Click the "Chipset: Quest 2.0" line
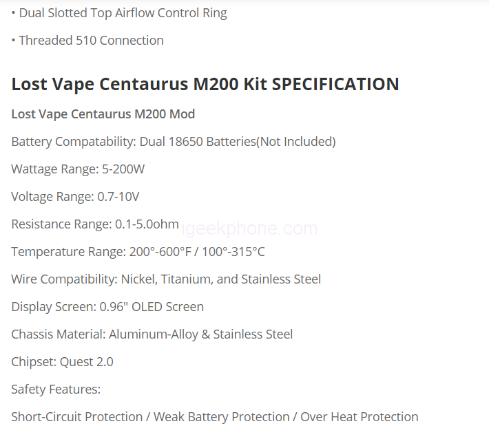 coord(62,362)
